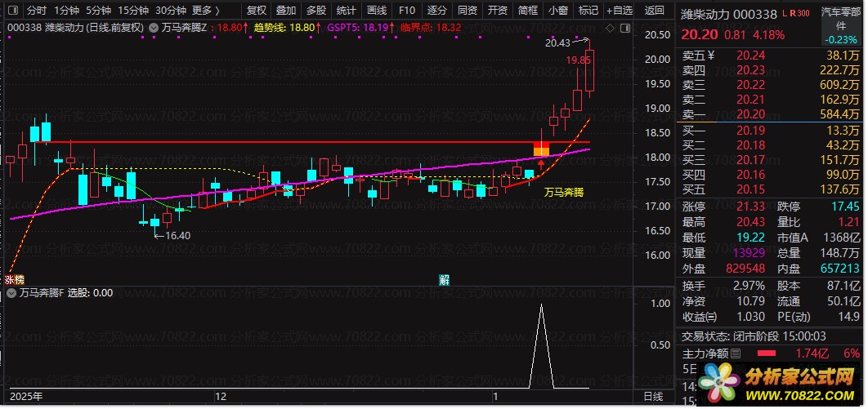Click the 涨停 value 21.33

751,207
